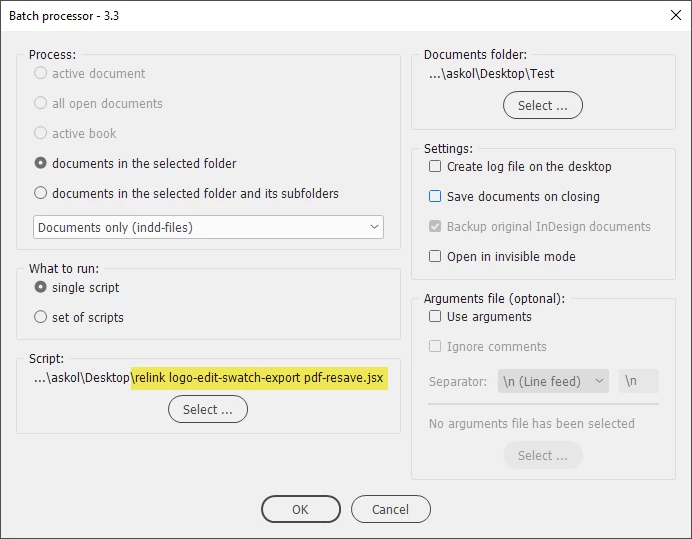Click 'No arguments file has been selected' text

click(532, 423)
